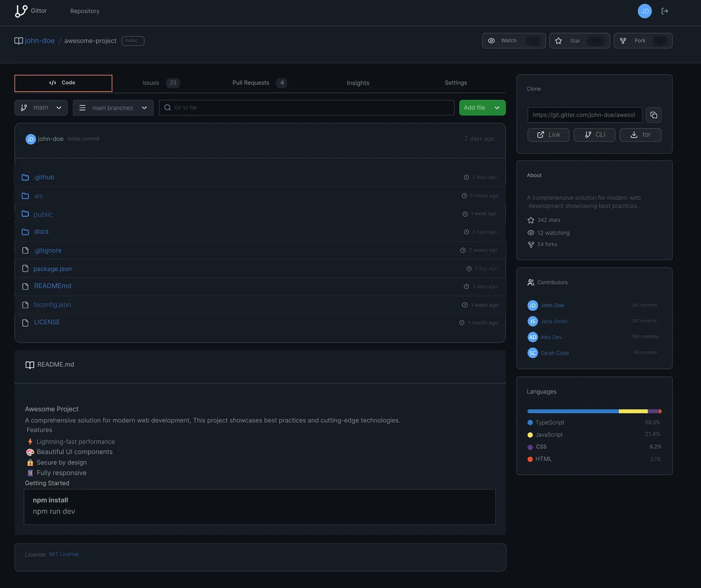The height and width of the screenshot is (588, 701).
Task: Click the yellow JavaScript language bar segment
Action: (633, 412)
